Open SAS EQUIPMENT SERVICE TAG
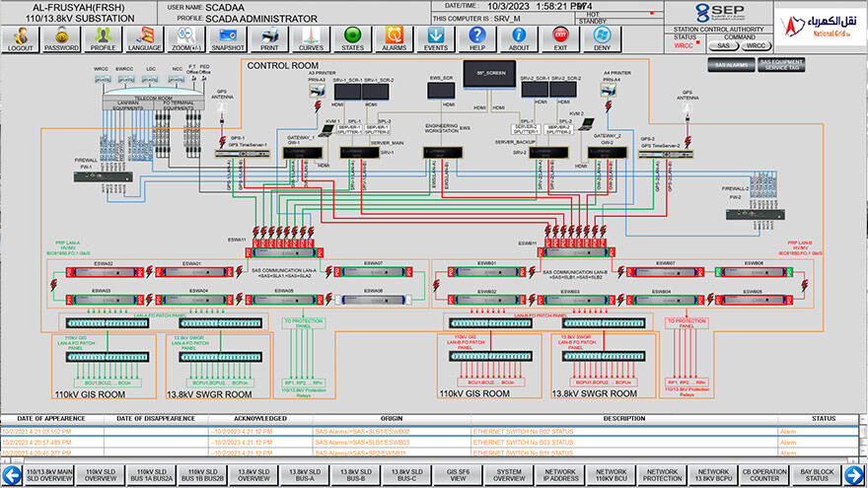The image size is (868, 488). [780, 64]
